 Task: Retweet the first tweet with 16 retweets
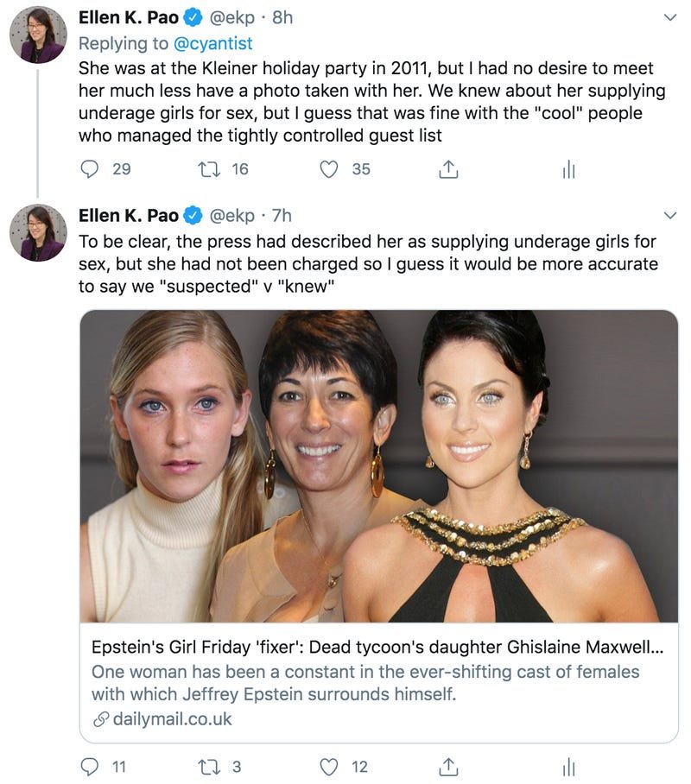209,169
